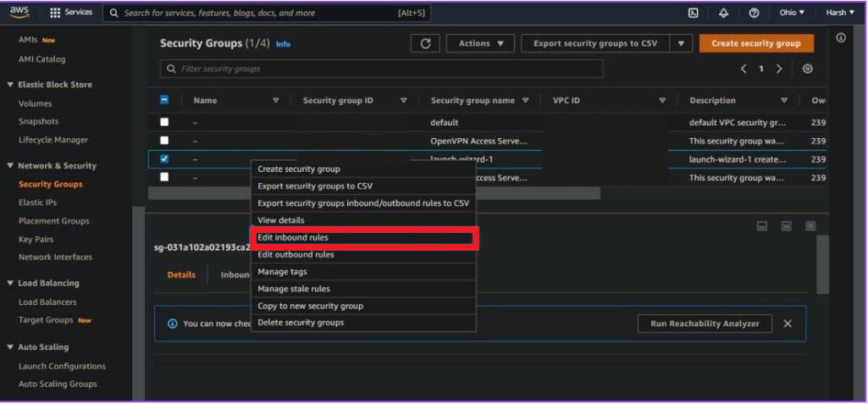Dismiss the Reachability Analyzer banner
868x404 pixels.
788,324
